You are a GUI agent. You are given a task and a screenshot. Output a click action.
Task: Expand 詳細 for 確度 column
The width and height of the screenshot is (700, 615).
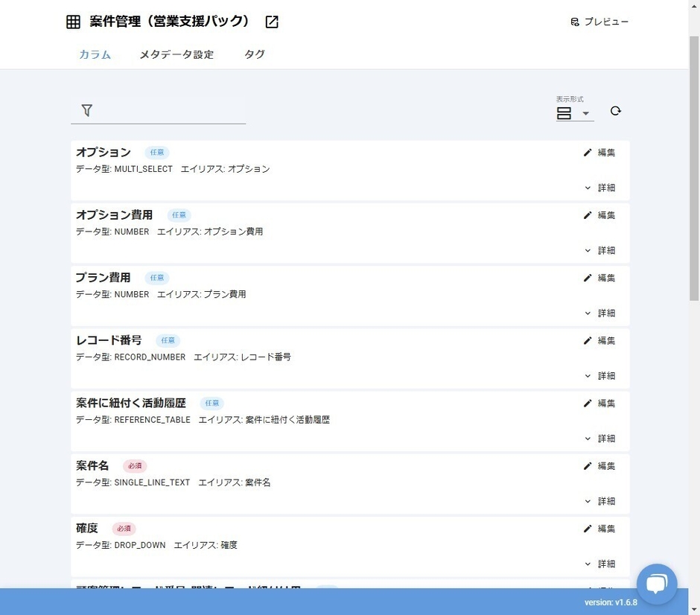click(x=600, y=564)
